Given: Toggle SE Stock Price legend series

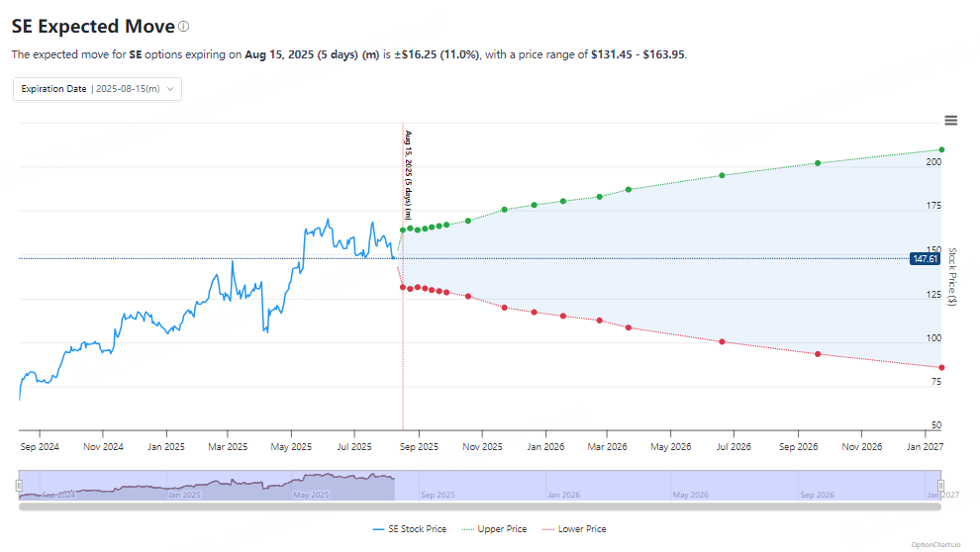Looking at the screenshot, I should [x=410, y=529].
